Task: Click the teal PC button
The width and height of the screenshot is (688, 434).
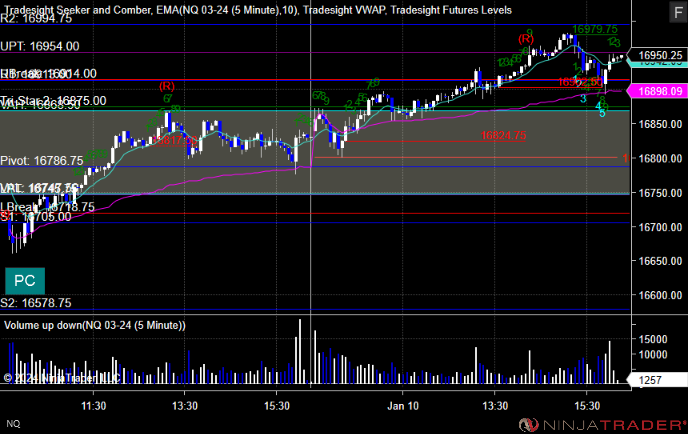Action: [x=25, y=281]
